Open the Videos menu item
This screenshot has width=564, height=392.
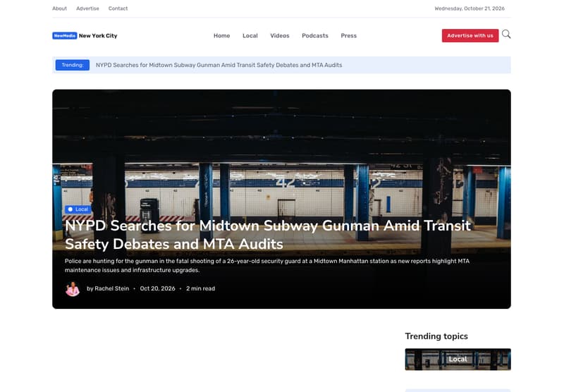[x=280, y=35]
